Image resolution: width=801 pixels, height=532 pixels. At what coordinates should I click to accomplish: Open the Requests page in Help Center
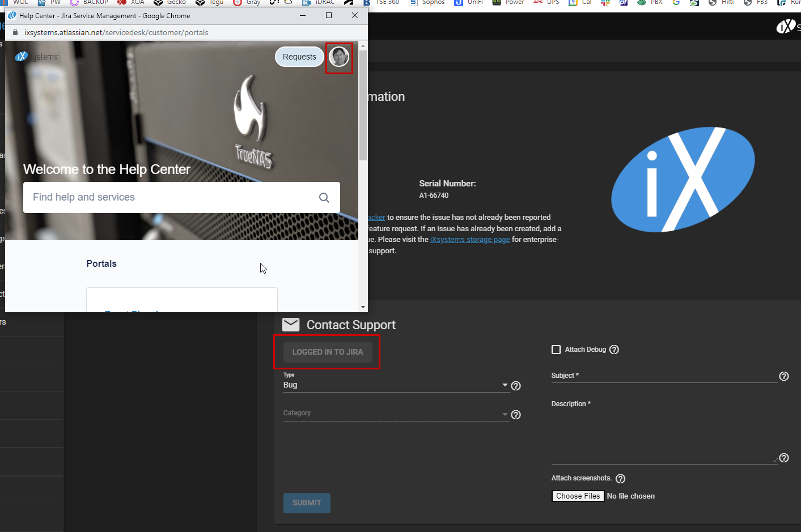[x=299, y=57]
